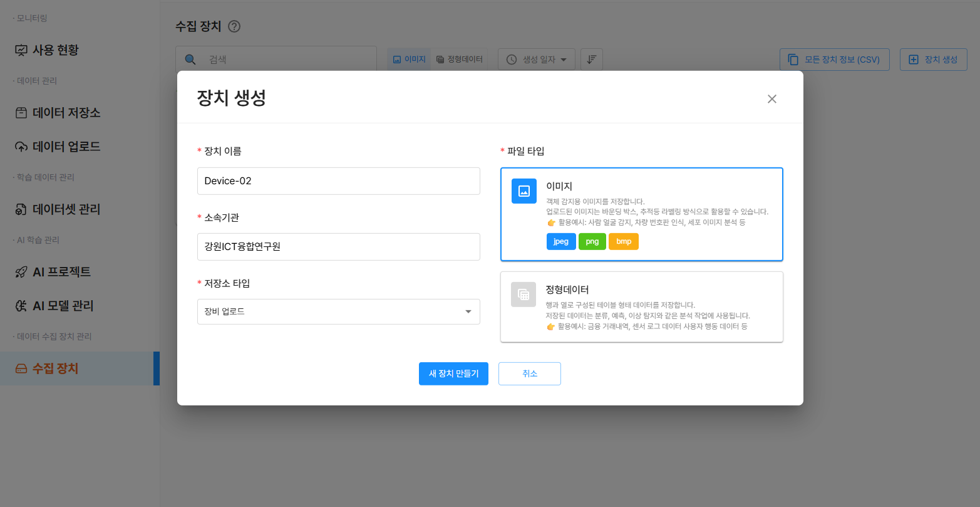Close the 장치 생성 dialog with X
This screenshot has height=507, width=980.
click(x=772, y=98)
